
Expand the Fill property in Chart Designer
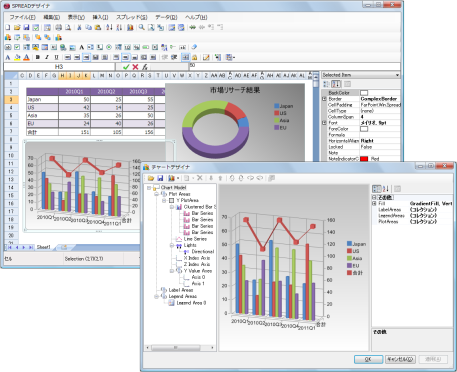(x=374, y=204)
